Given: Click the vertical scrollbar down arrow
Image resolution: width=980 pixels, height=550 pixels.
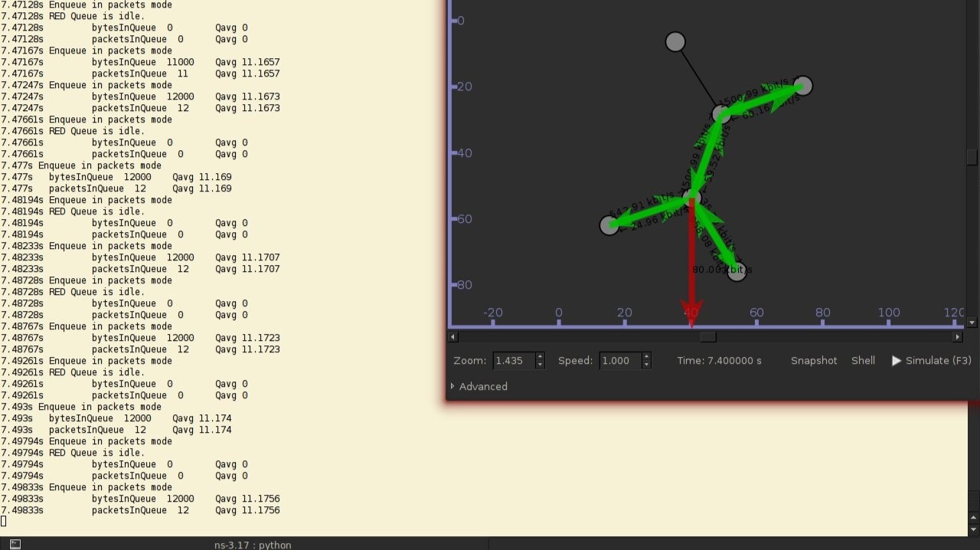Looking at the screenshot, I should (973, 322).
